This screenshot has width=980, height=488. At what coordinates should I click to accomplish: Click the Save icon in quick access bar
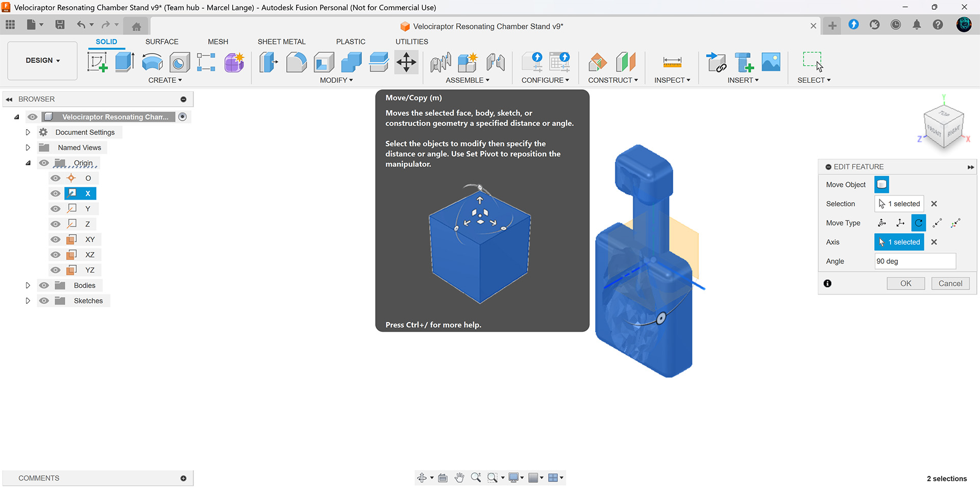60,25
